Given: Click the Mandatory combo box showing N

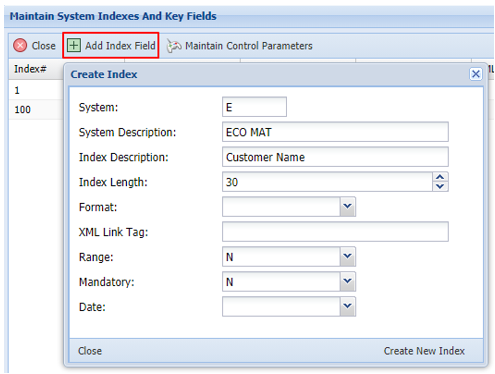Looking at the screenshot, I should (281, 281).
